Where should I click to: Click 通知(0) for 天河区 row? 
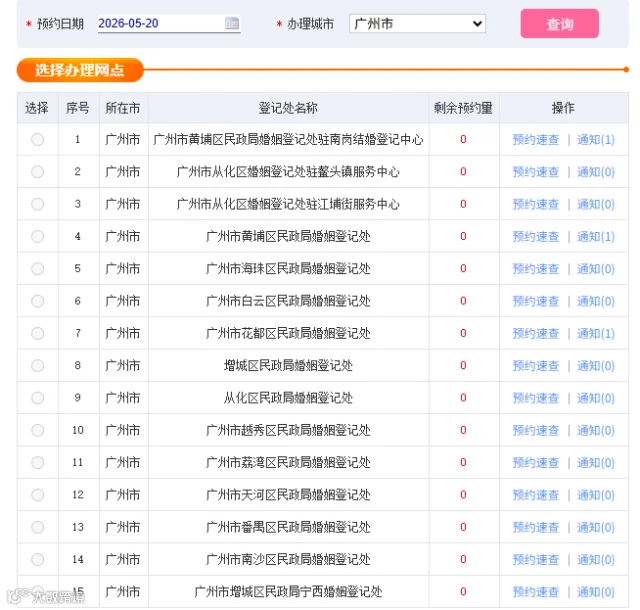(596, 495)
